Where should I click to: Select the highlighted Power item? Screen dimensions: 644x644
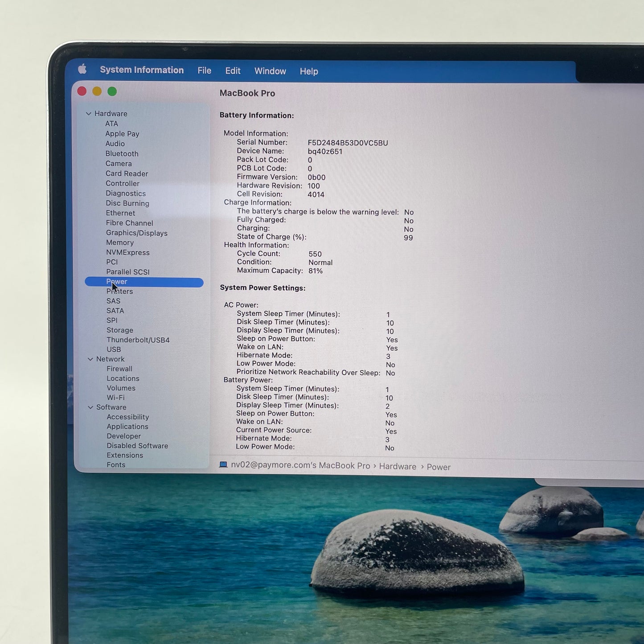click(x=144, y=282)
